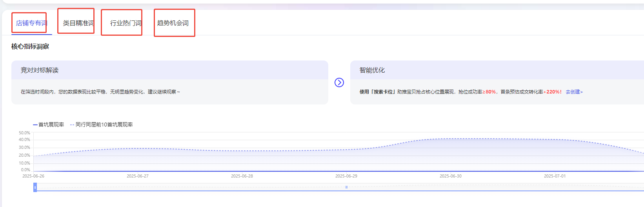
Task: Click the 2025-07-01 date on chart axis
Action: [x=555, y=176]
